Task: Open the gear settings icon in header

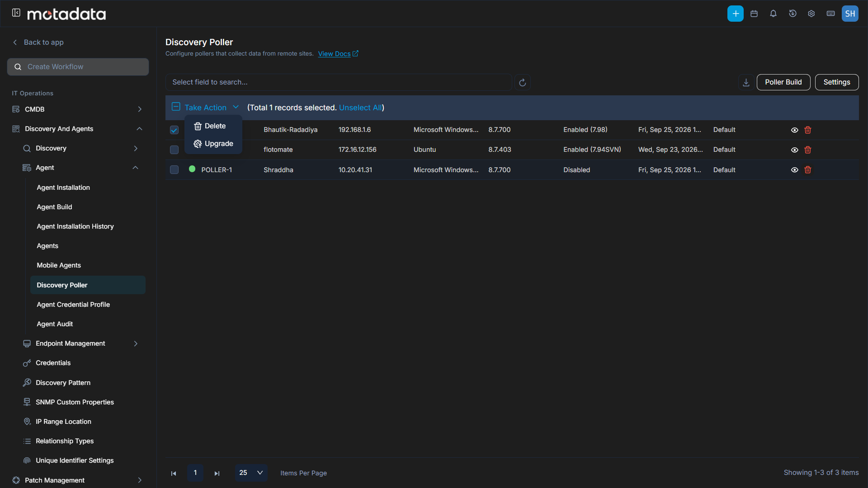Action: click(x=811, y=14)
